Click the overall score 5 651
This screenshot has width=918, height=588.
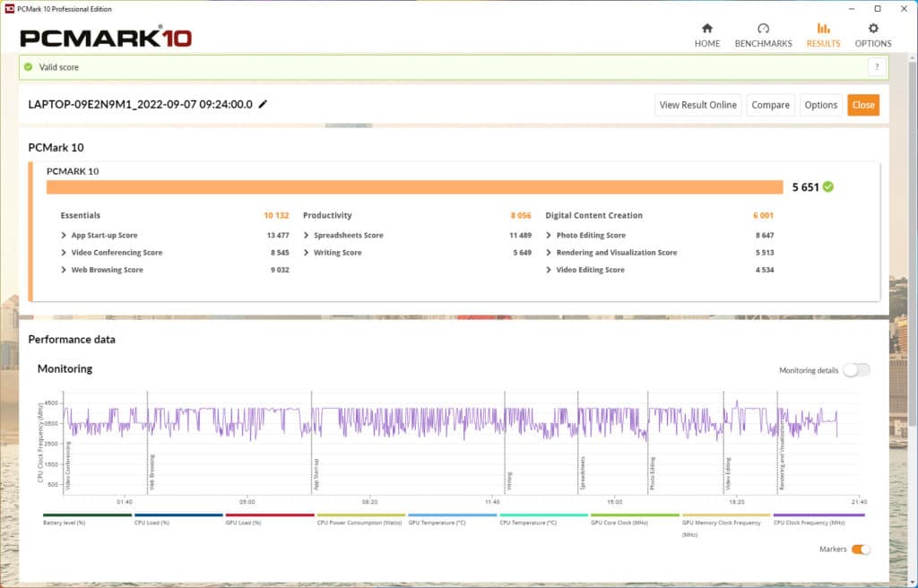pyautogui.click(x=806, y=187)
